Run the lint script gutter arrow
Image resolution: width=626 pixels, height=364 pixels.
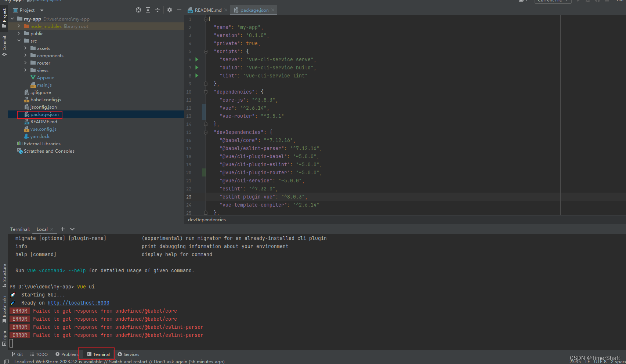[197, 76]
